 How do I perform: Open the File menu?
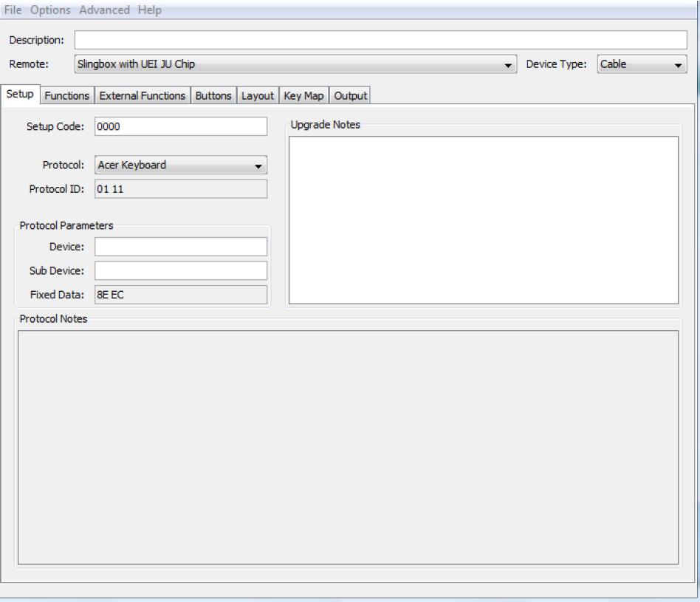pyautogui.click(x=15, y=10)
